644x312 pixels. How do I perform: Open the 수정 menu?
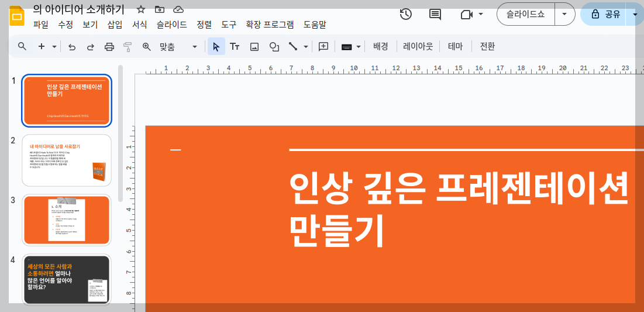point(66,25)
